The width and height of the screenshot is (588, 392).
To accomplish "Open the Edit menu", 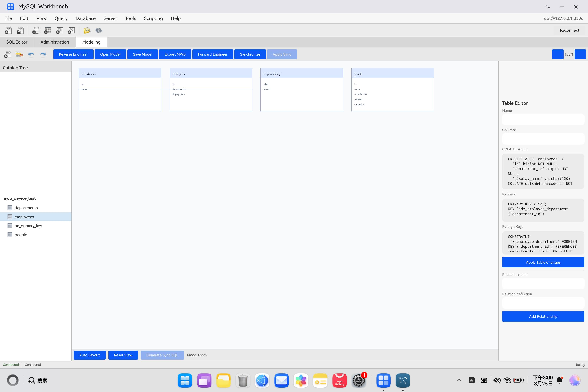I will click(24, 18).
